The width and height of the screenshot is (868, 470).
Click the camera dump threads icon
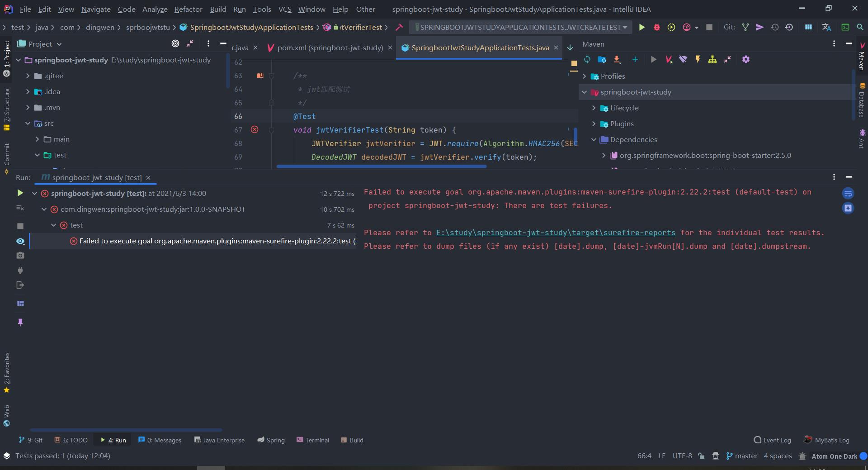[x=20, y=256]
